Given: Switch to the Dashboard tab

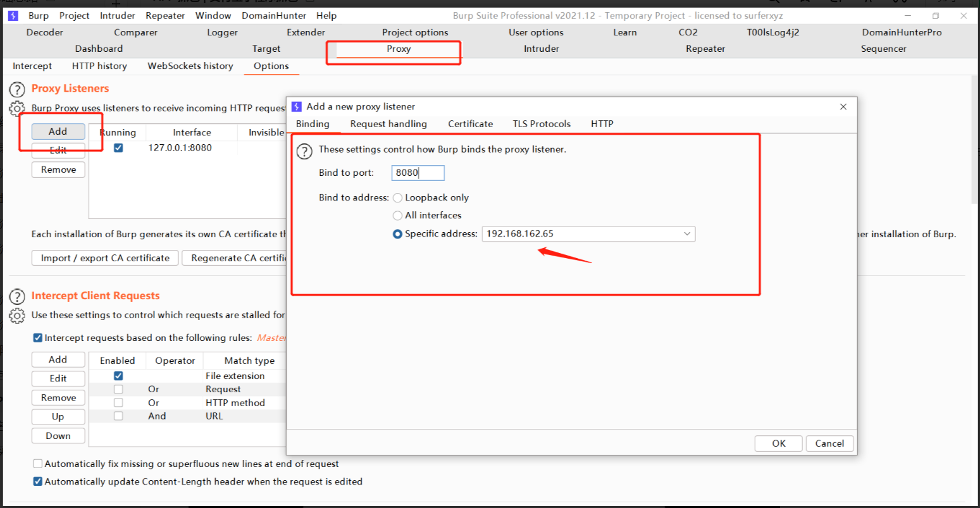Looking at the screenshot, I should coord(99,49).
